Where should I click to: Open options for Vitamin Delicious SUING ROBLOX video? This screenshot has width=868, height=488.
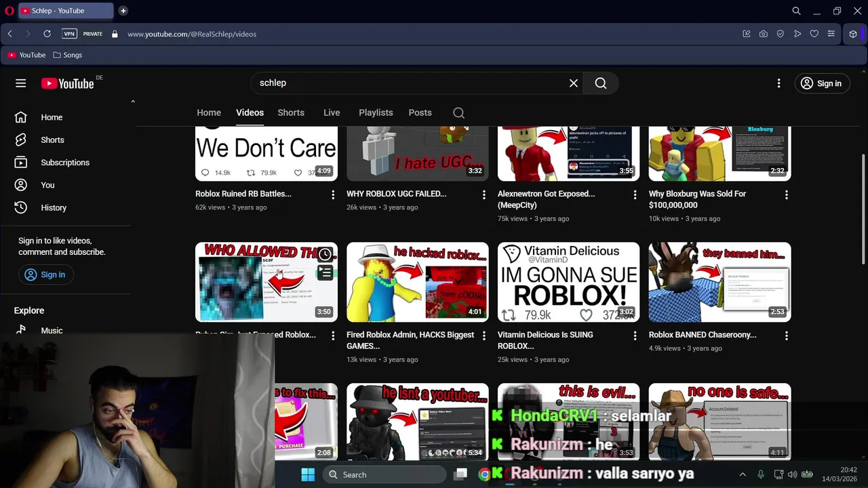[635, 336]
